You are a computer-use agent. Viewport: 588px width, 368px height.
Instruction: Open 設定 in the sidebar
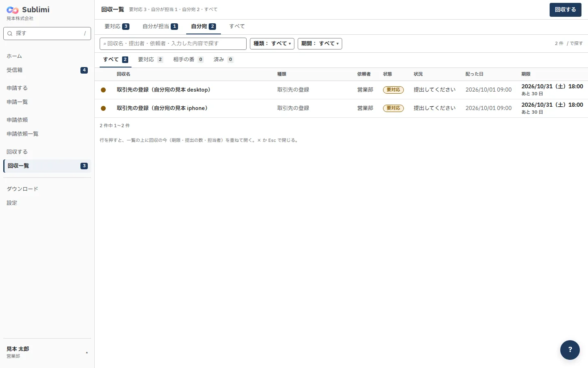tap(47, 203)
